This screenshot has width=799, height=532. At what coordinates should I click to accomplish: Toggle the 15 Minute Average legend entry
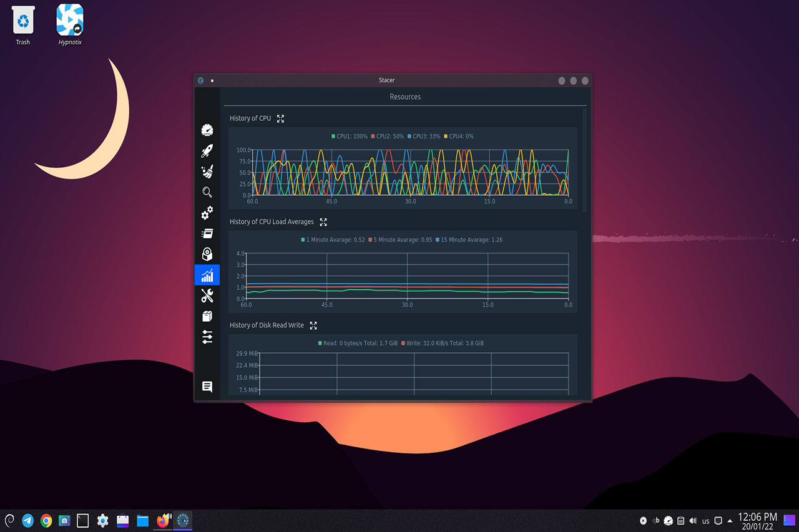pos(469,239)
